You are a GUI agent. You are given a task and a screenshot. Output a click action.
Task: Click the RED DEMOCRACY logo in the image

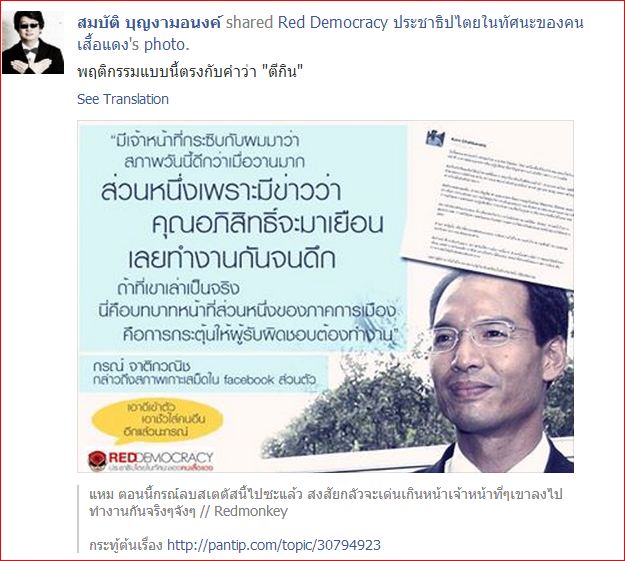click(x=151, y=461)
